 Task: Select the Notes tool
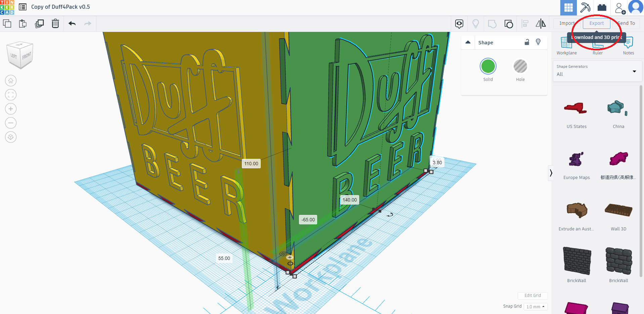pyautogui.click(x=629, y=46)
